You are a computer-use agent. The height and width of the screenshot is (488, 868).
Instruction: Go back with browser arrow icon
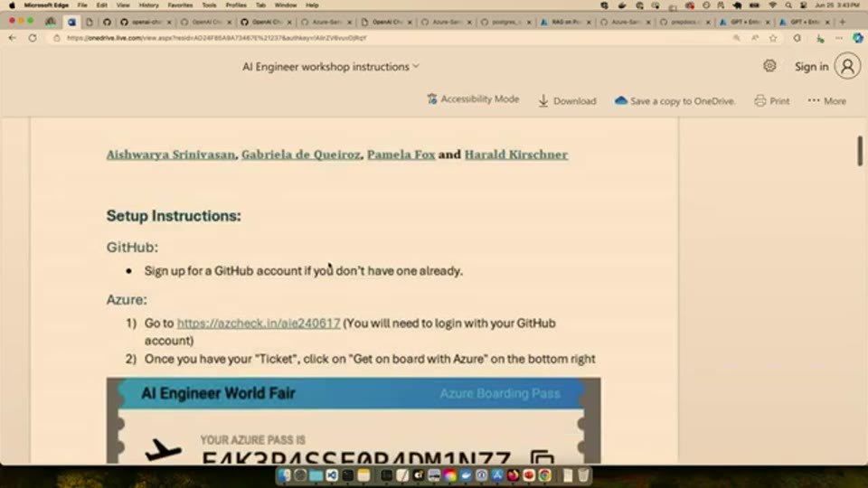(13, 38)
